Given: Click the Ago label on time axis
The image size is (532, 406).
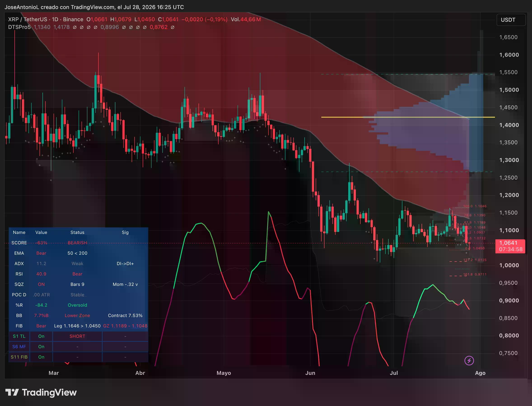Looking at the screenshot, I should coord(480,373).
